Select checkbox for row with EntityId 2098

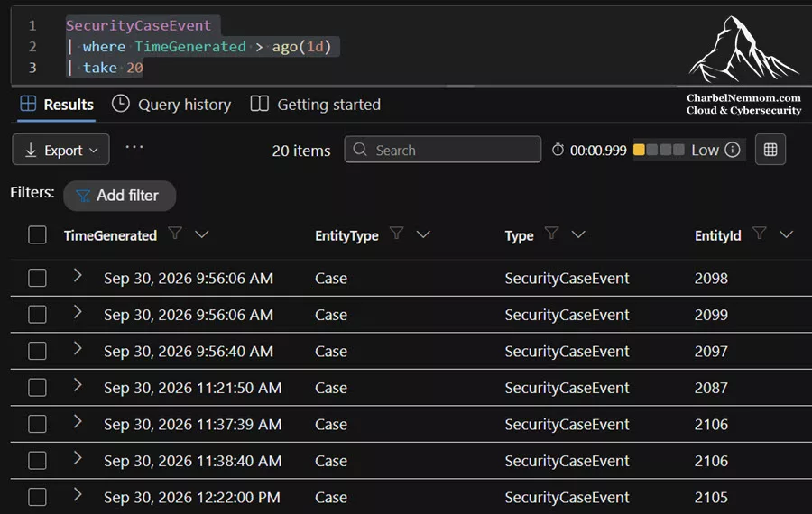37,278
